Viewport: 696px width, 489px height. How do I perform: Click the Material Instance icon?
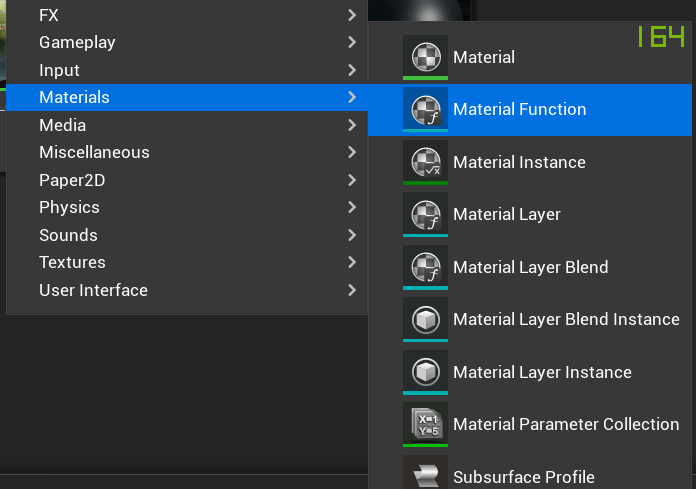pyautogui.click(x=425, y=161)
